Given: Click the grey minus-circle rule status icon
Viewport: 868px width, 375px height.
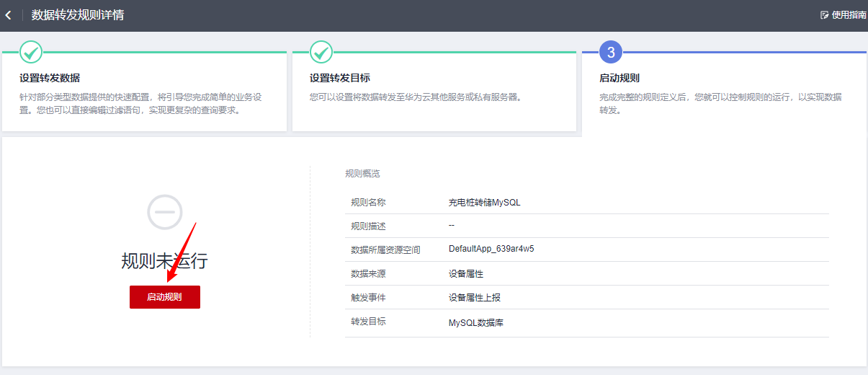Looking at the screenshot, I should click(x=165, y=212).
